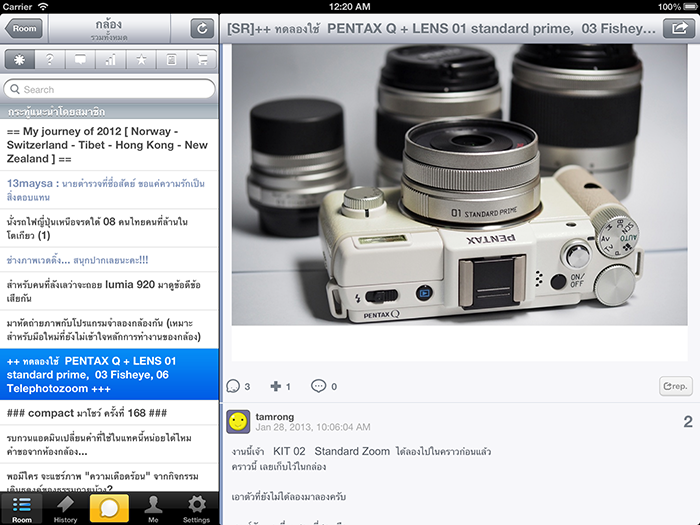This screenshot has height=525, width=700.
Task: Switch to the Room tab
Action: click(21, 509)
